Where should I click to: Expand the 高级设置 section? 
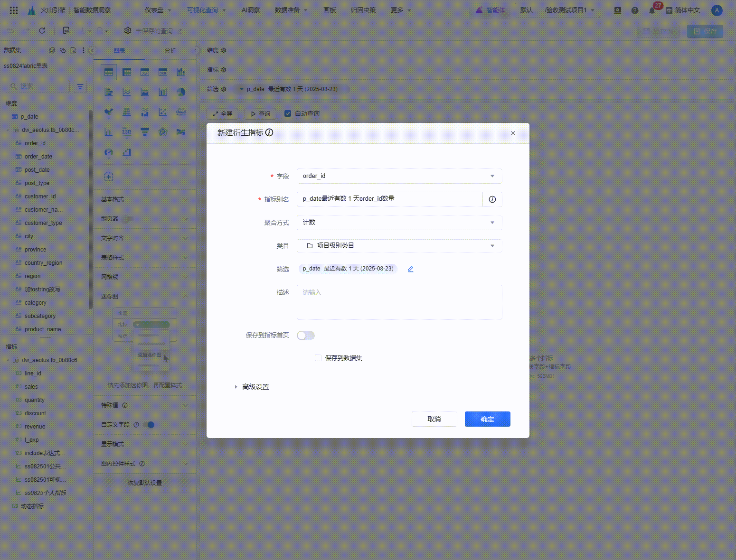coord(255,387)
